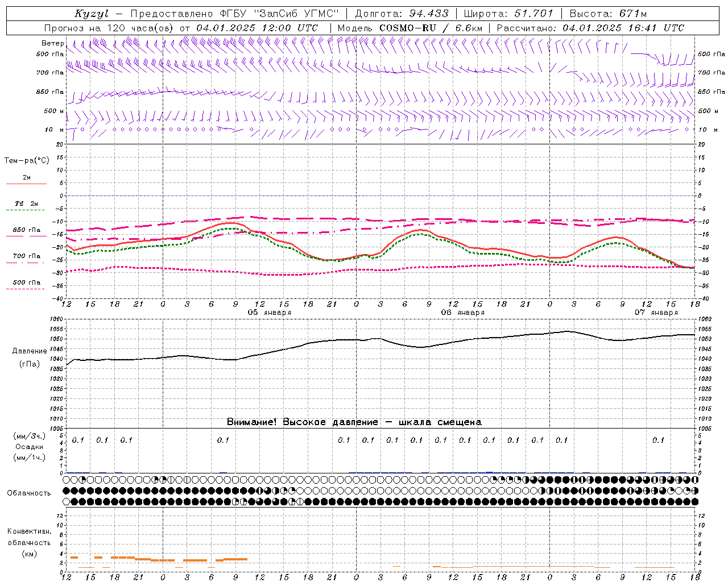The width and height of the screenshot is (728, 582).
Task: Click the Тем-ра(°C) temperature axis title
Action: [27, 161]
